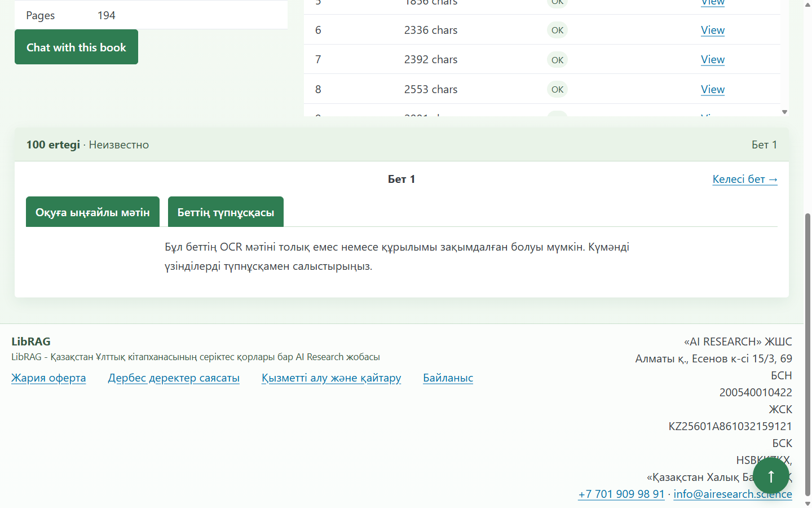Viewport: 812px width, 508px height.
Task: Open the View link for page 6
Action: [x=713, y=30]
